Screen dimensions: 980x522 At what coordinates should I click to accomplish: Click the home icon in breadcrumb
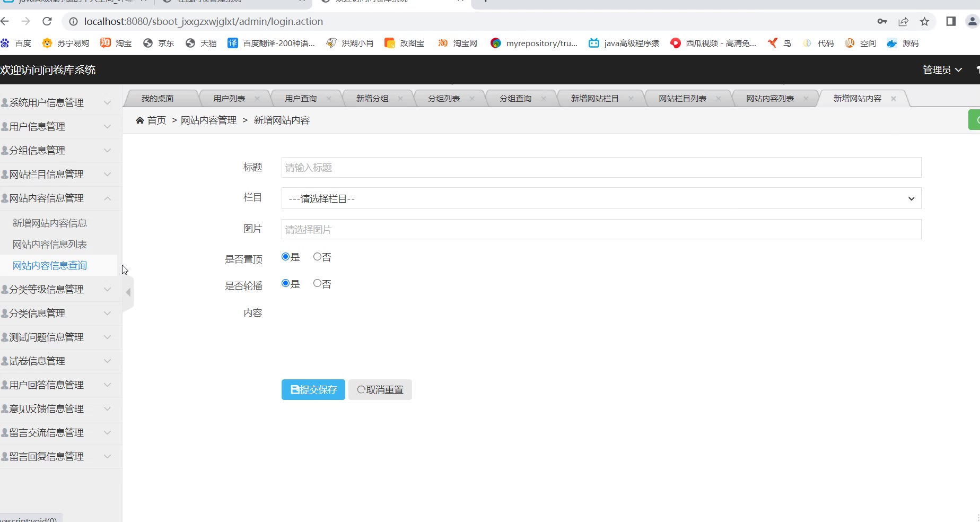coord(140,120)
